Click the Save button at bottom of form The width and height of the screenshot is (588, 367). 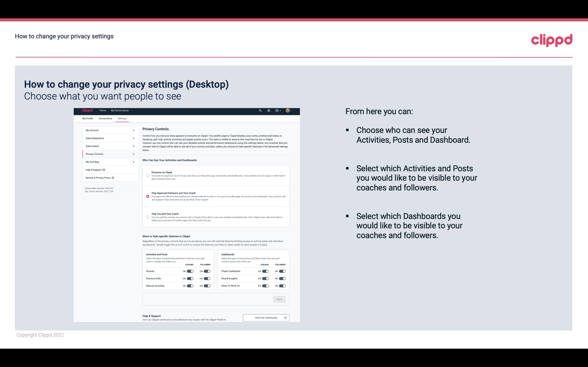point(279,299)
